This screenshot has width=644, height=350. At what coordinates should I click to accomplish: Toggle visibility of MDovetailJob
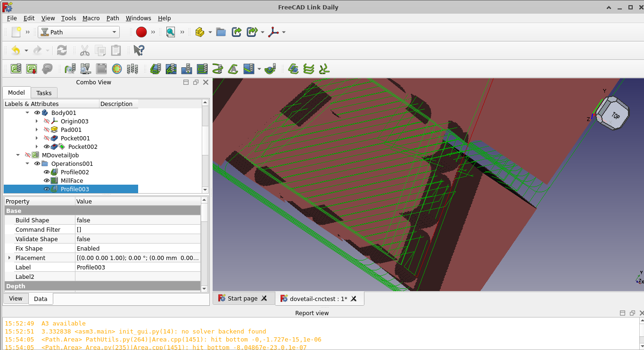click(x=28, y=155)
